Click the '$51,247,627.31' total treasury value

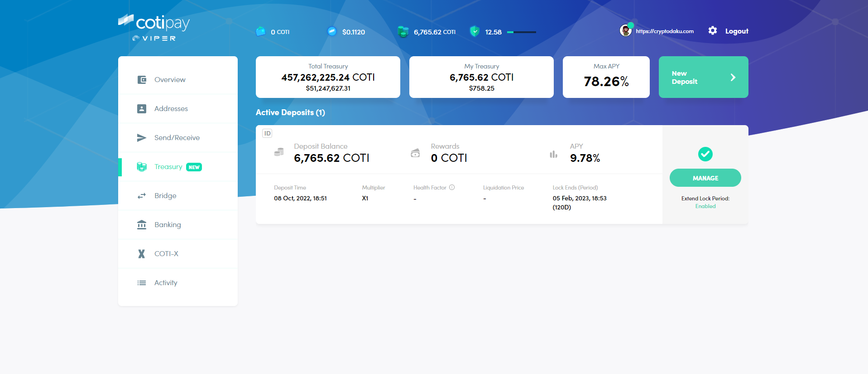tap(328, 88)
